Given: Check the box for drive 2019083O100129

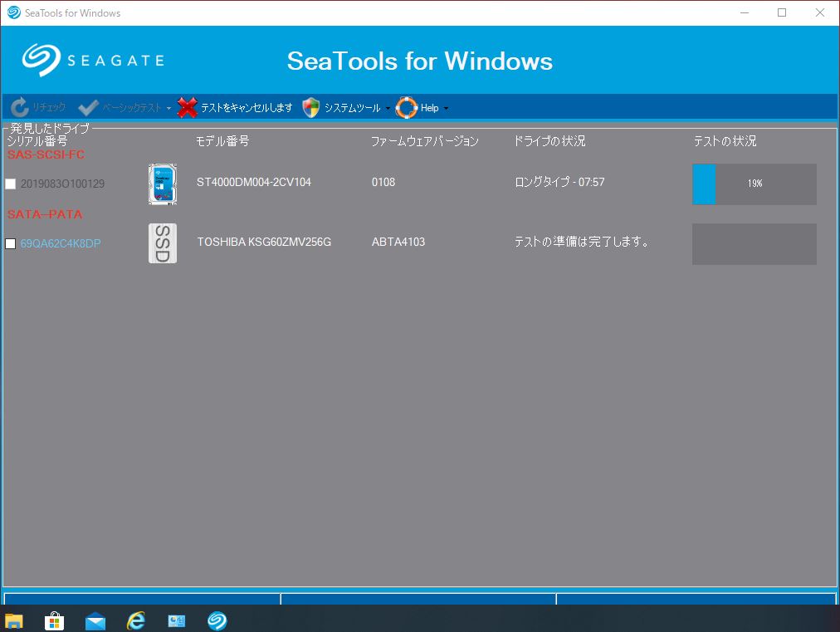Looking at the screenshot, I should [x=10, y=184].
